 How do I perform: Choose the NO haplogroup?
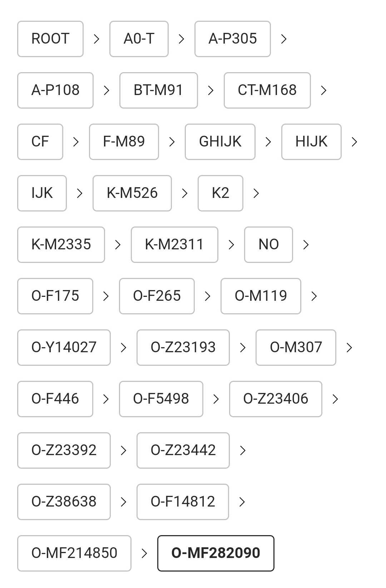pyautogui.click(x=268, y=245)
